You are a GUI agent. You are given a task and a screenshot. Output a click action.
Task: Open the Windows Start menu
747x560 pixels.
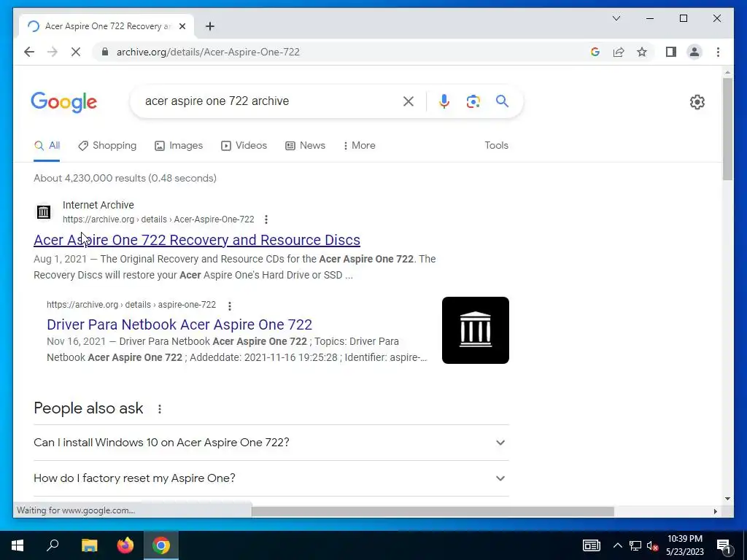[18, 545]
